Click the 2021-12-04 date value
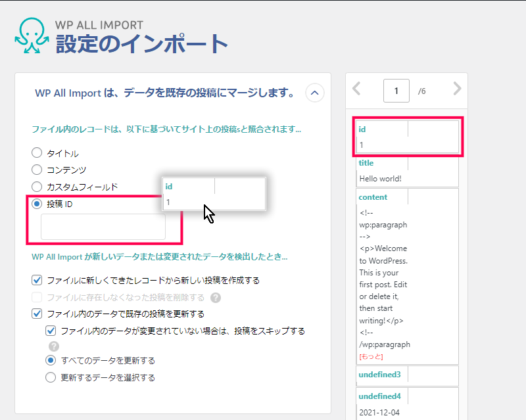This screenshot has height=420, width=526. [379, 413]
